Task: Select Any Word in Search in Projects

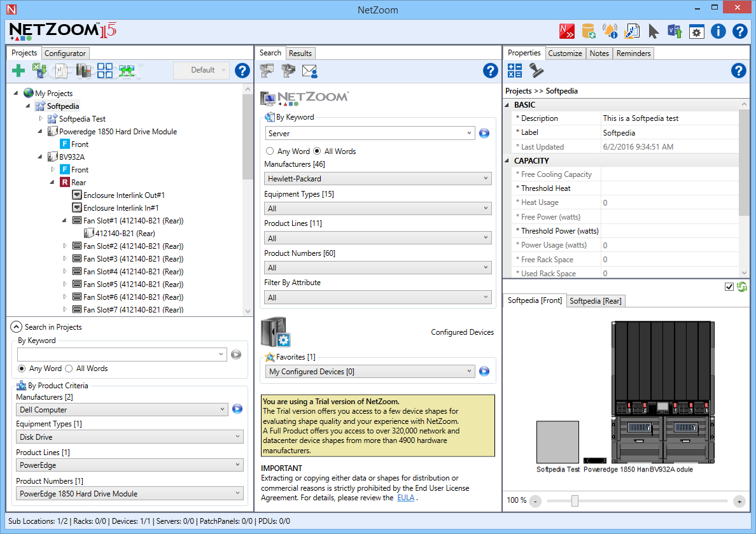Action: tap(22, 369)
